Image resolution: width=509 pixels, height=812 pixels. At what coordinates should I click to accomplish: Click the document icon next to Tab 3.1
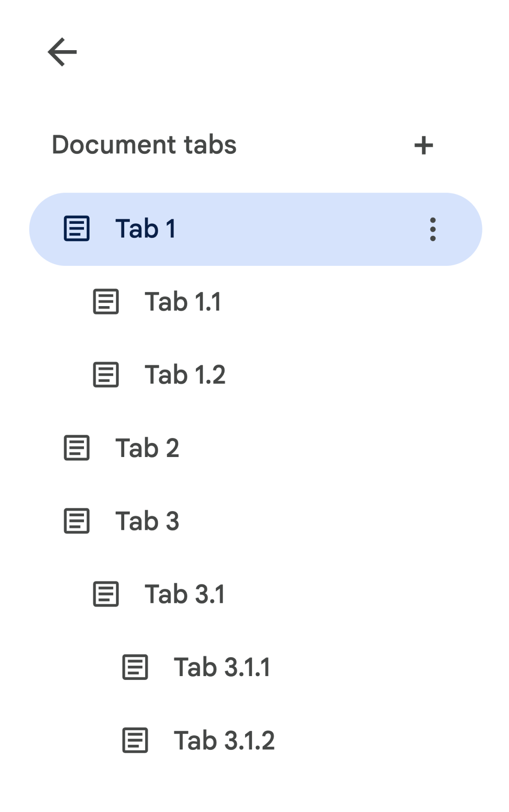106,594
